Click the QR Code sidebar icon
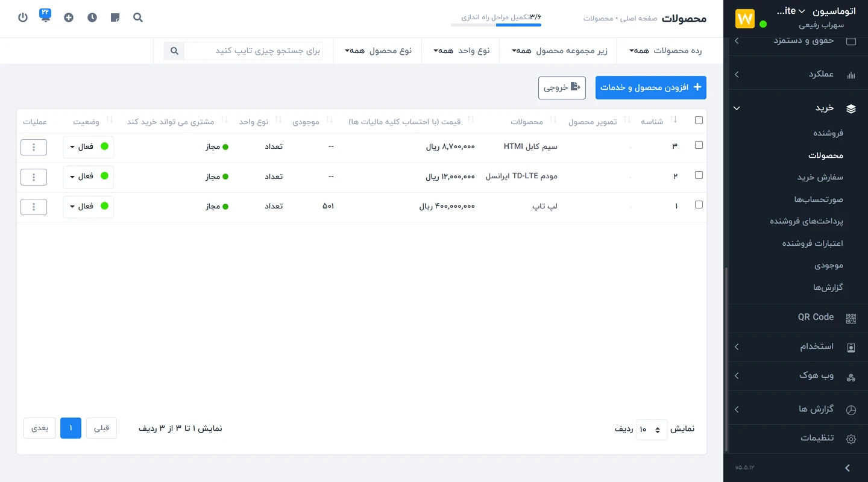This screenshot has width=868, height=482. 851,319
